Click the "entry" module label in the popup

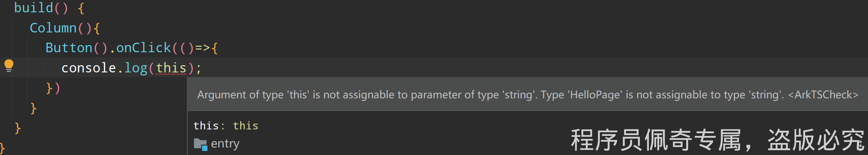pyautogui.click(x=225, y=144)
